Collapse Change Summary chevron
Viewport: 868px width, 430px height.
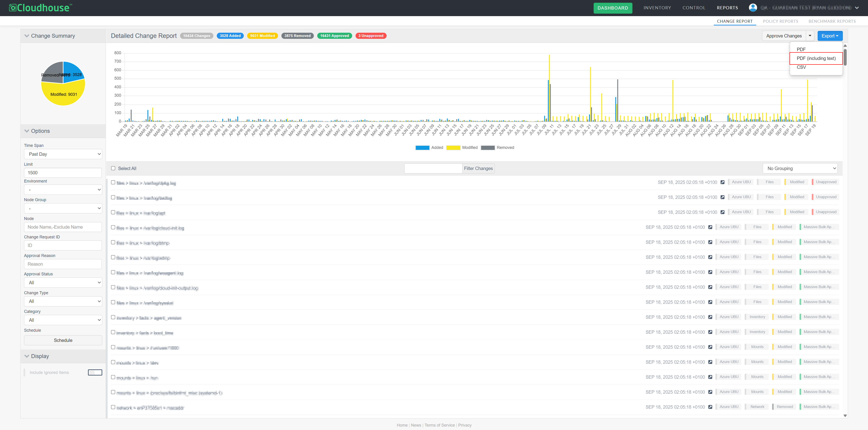click(x=27, y=36)
